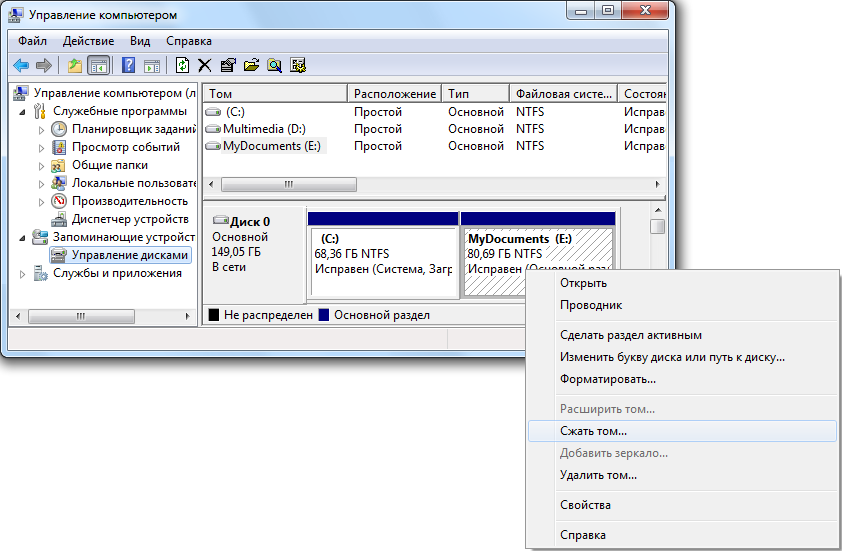The image size is (842, 551).
Task: Click the volume list horizontal scrollbar thumb
Action: click(x=289, y=185)
